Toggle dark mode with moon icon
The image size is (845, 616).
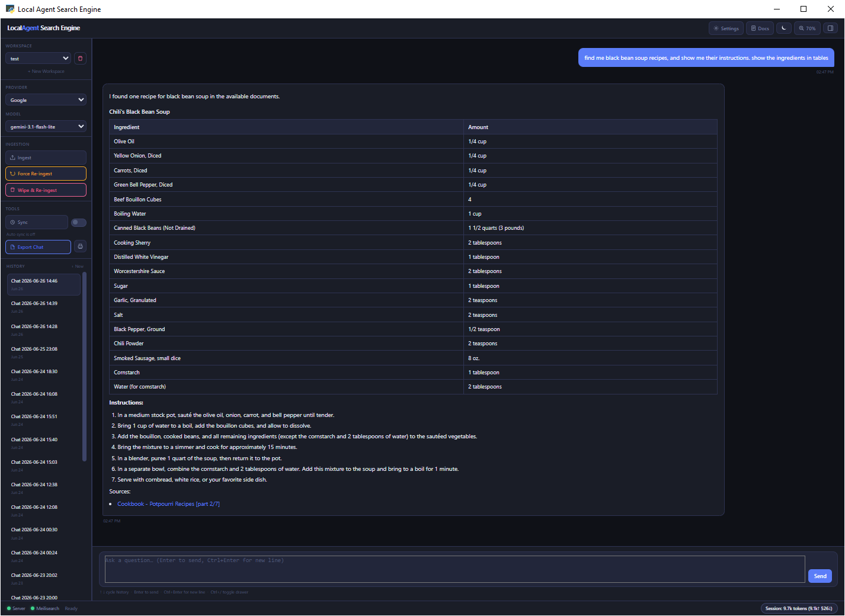(x=784, y=28)
